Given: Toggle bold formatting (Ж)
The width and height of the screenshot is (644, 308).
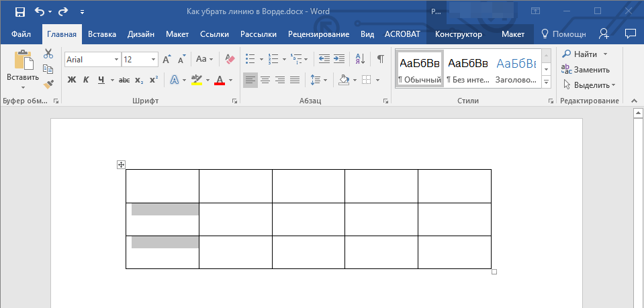Looking at the screenshot, I should (x=72, y=80).
